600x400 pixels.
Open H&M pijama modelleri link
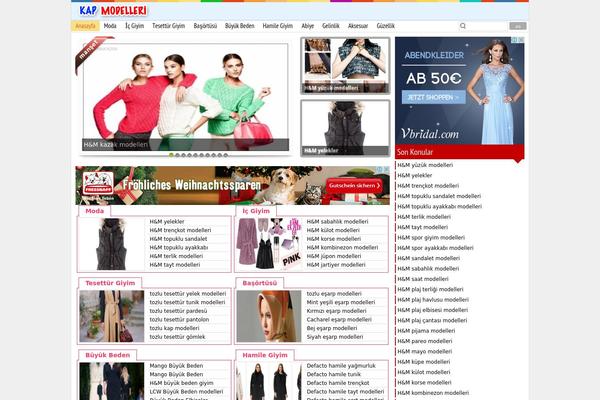(x=426, y=331)
